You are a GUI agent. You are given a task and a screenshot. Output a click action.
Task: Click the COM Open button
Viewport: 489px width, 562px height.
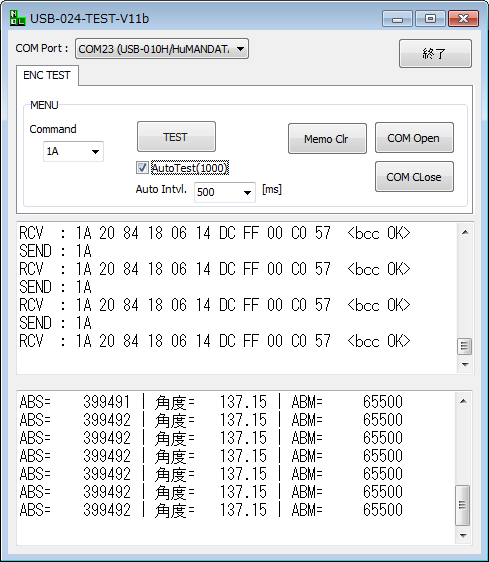[414, 138]
